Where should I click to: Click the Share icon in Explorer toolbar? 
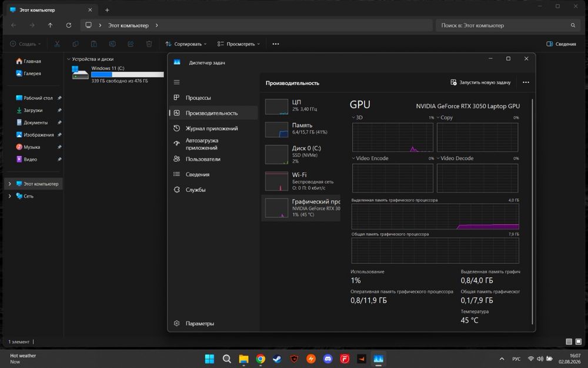click(x=131, y=44)
